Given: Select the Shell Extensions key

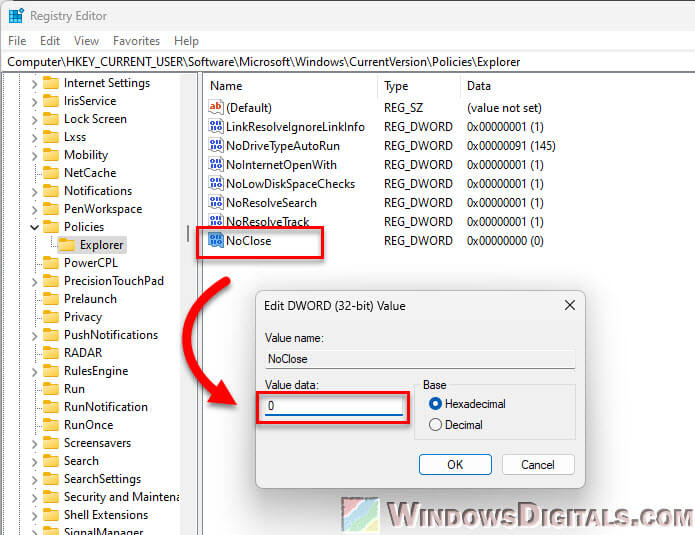Looking at the screenshot, I should tap(106, 515).
